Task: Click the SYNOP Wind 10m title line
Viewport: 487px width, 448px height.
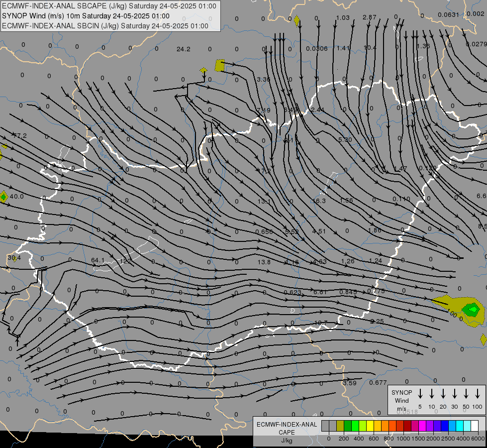Action: click(86, 16)
